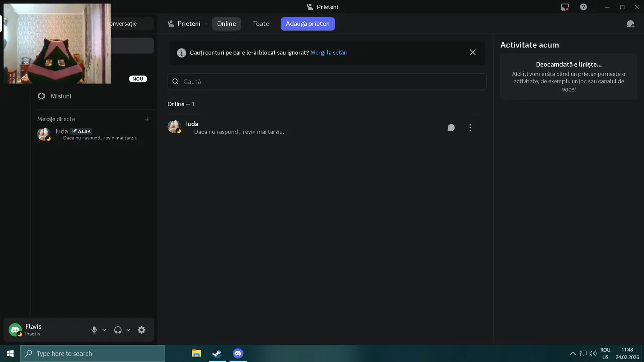Open the taskbar clock and date

click(x=627, y=353)
